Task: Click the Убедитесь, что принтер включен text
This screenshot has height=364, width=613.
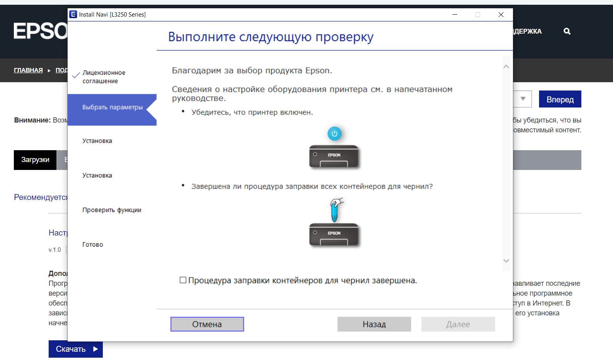Action: coord(252,112)
